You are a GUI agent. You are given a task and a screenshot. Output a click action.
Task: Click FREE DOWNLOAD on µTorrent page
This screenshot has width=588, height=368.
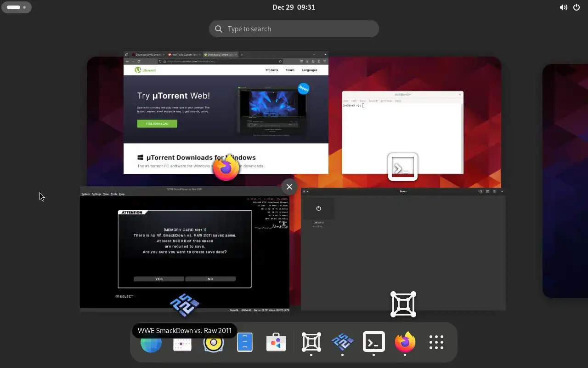pos(157,124)
